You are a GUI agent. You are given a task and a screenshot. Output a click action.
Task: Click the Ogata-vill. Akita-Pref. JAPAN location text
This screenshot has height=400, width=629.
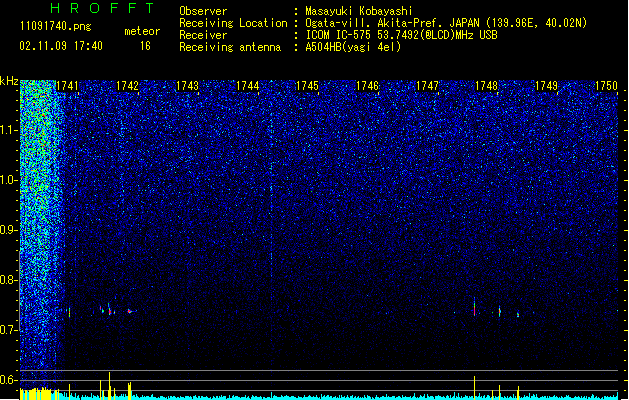pos(446,23)
